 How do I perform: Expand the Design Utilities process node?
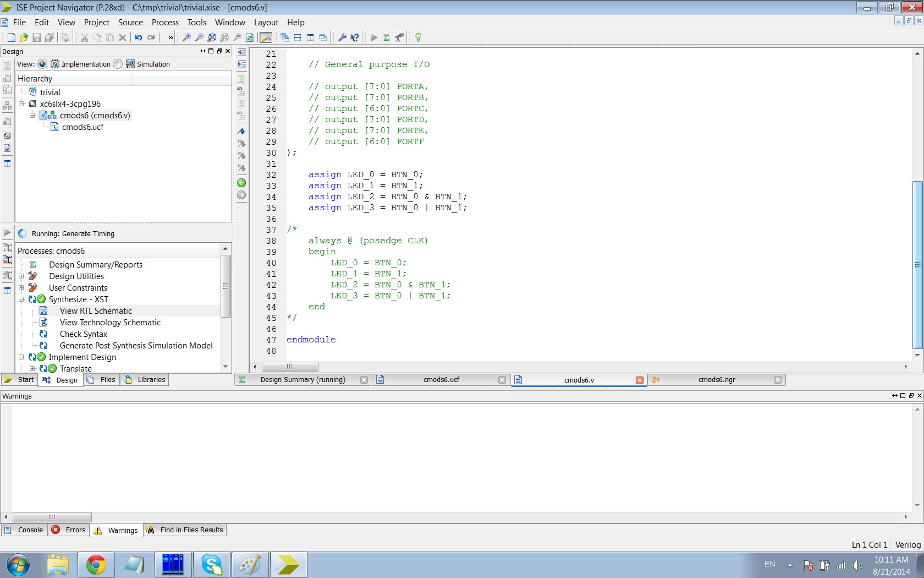pyautogui.click(x=21, y=276)
